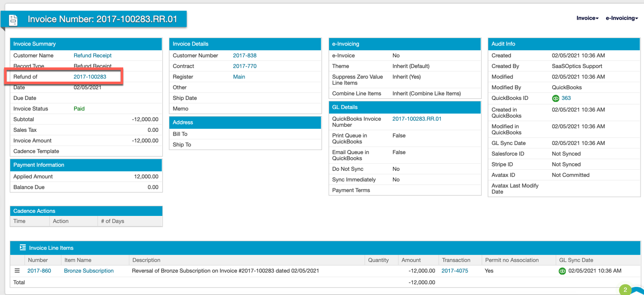Open line item number 2017-860

39,271
